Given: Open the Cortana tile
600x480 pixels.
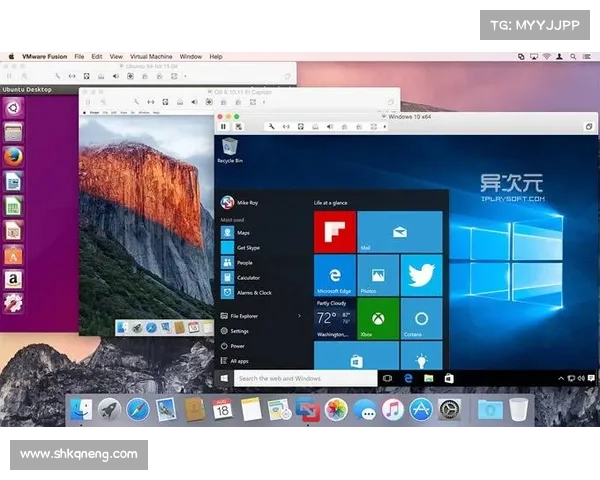Looking at the screenshot, I should [422, 318].
